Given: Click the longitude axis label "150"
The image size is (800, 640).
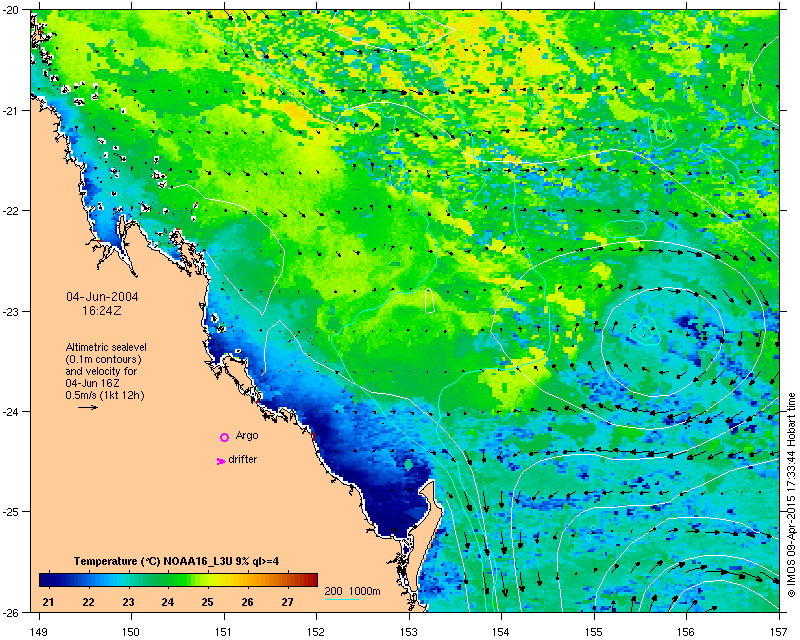Looking at the screenshot, I should [x=131, y=632].
